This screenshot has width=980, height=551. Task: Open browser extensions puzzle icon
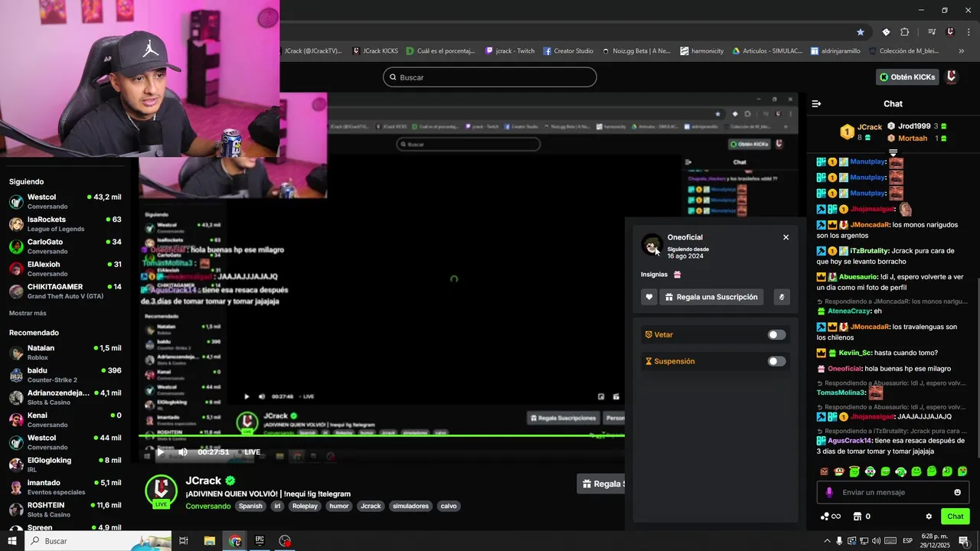point(904,32)
